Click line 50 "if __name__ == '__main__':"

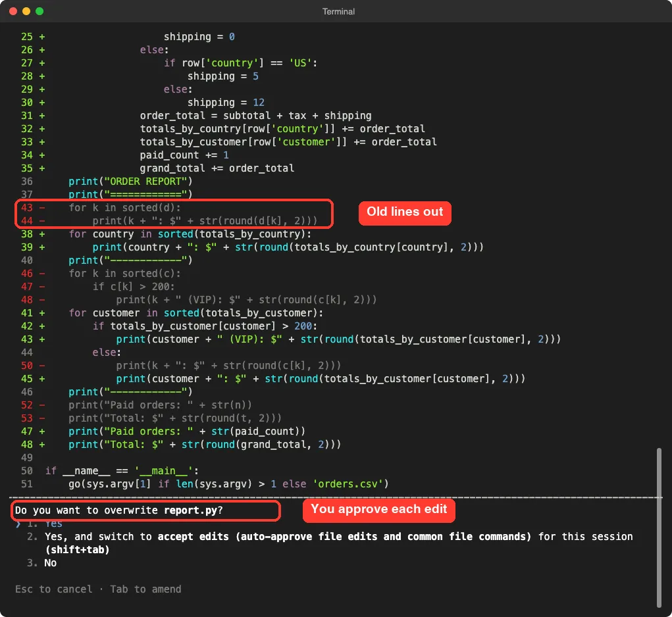[122, 471]
